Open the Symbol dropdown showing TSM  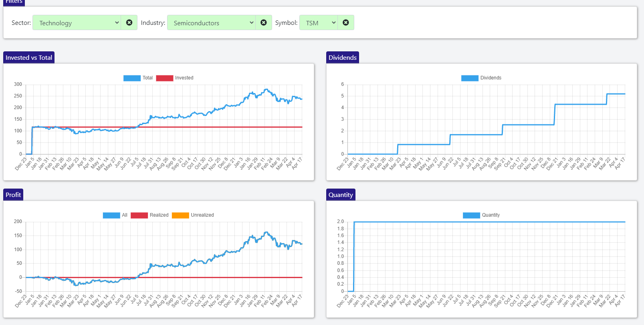coord(319,22)
